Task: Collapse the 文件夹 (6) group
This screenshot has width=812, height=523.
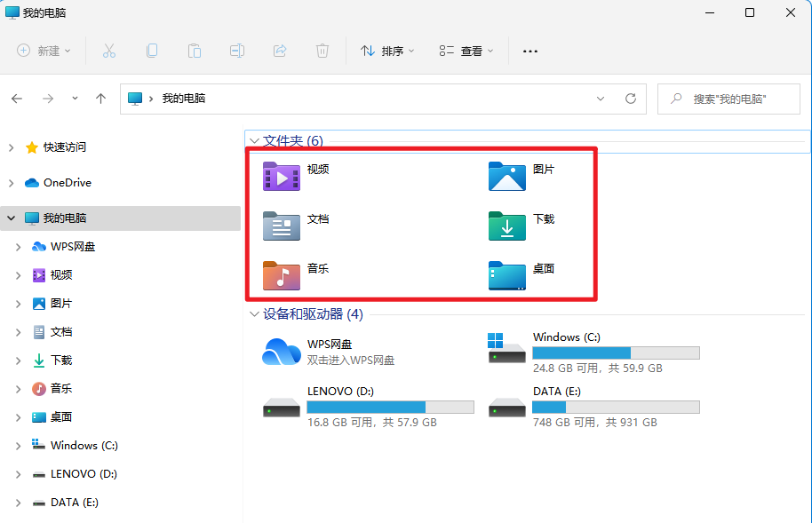Action: (x=254, y=140)
